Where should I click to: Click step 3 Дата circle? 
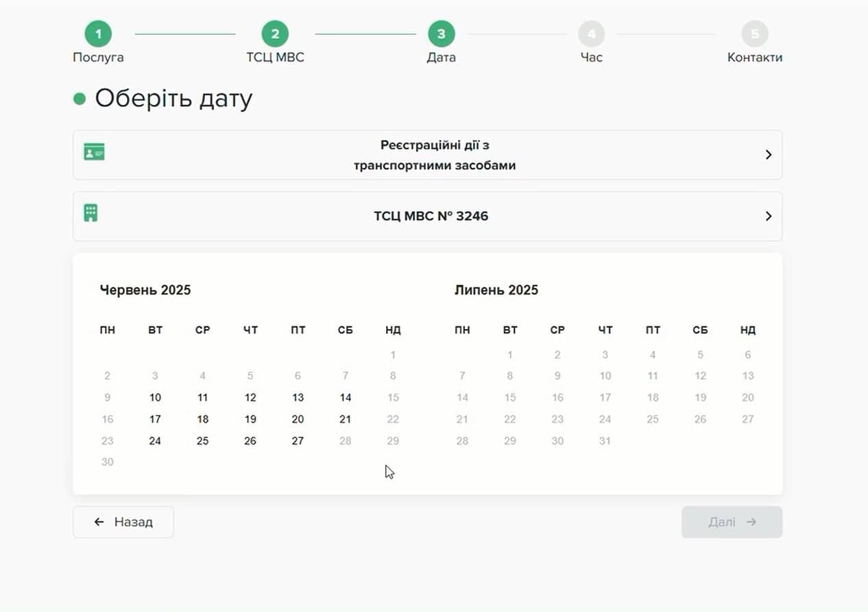click(441, 34)
